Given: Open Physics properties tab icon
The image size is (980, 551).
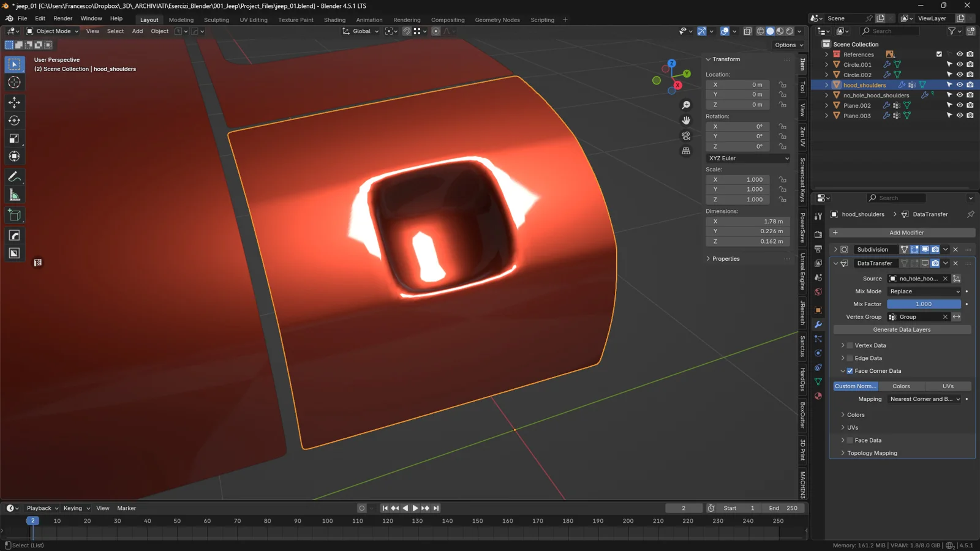Looking at the screenshot, I should click(818, 353).
